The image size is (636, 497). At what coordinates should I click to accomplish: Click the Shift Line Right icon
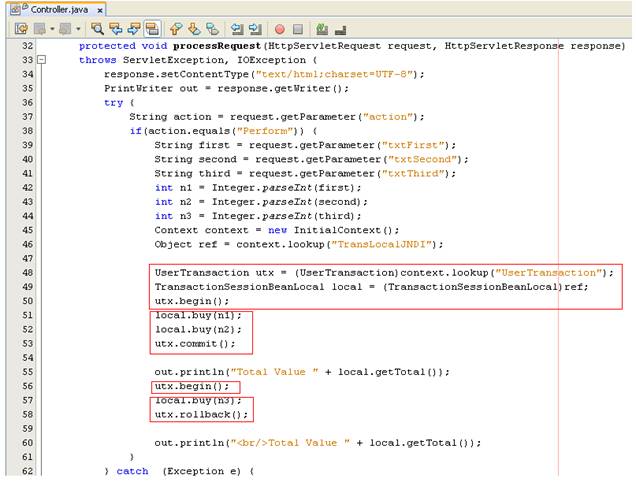[255, 29]
